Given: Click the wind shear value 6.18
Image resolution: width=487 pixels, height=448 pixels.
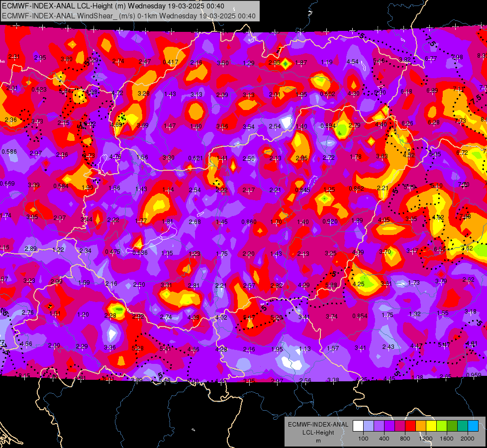Looking at the screenshot, I should tap(406, 92).
